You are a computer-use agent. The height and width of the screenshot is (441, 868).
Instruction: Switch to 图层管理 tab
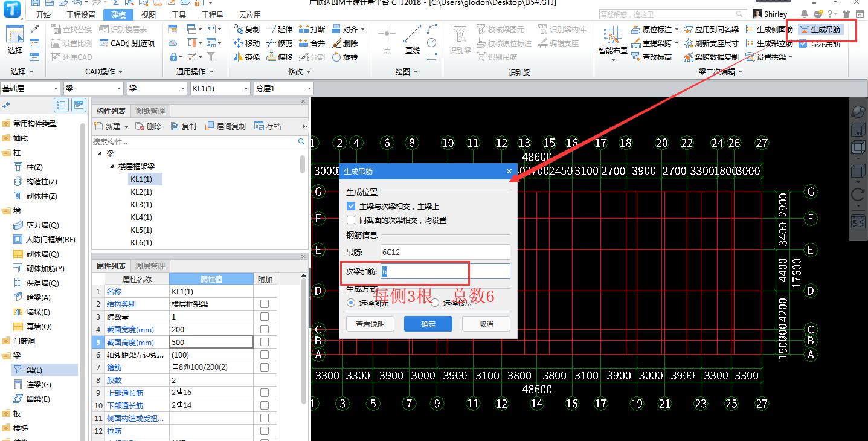tap(150, 266)
